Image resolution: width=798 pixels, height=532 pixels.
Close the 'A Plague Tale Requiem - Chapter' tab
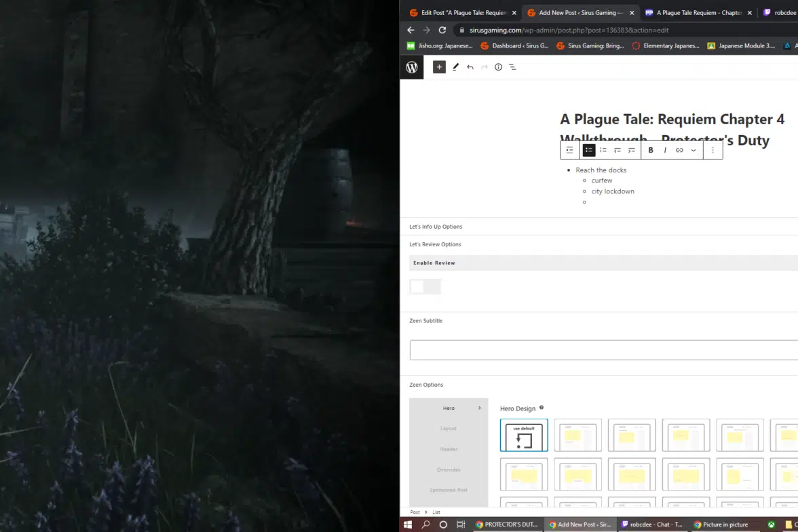coord(750,13)
